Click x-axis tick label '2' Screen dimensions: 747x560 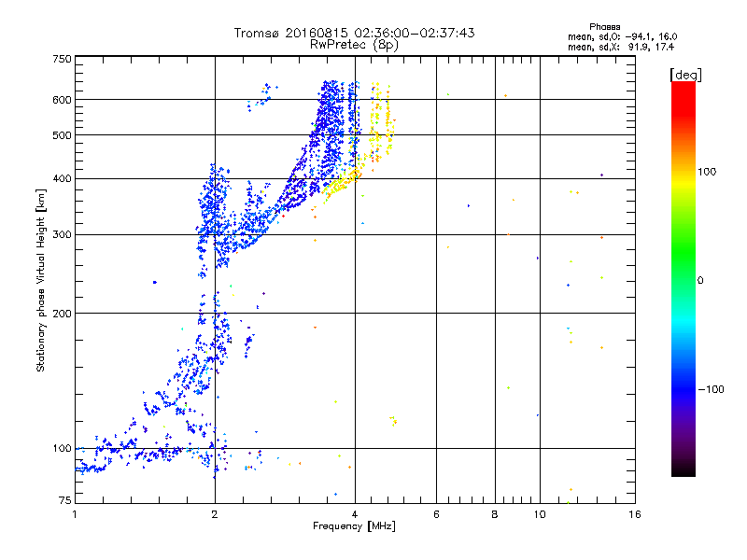click(215, 514)
